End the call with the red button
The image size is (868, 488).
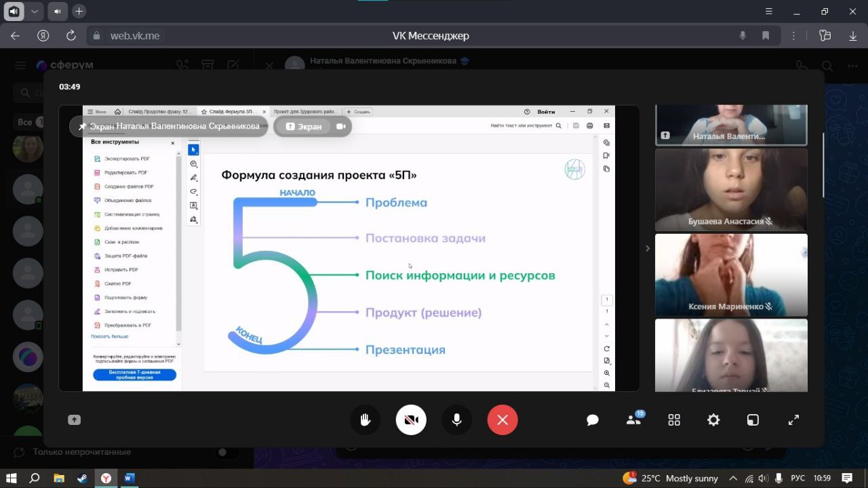[502, 420]
